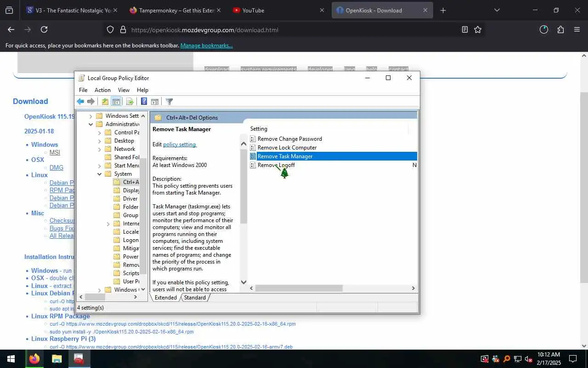The width and height of the screenshot is (588, 368).
Task: Open a new Firefox tab with plus button
Action: [x=443, y=10]
